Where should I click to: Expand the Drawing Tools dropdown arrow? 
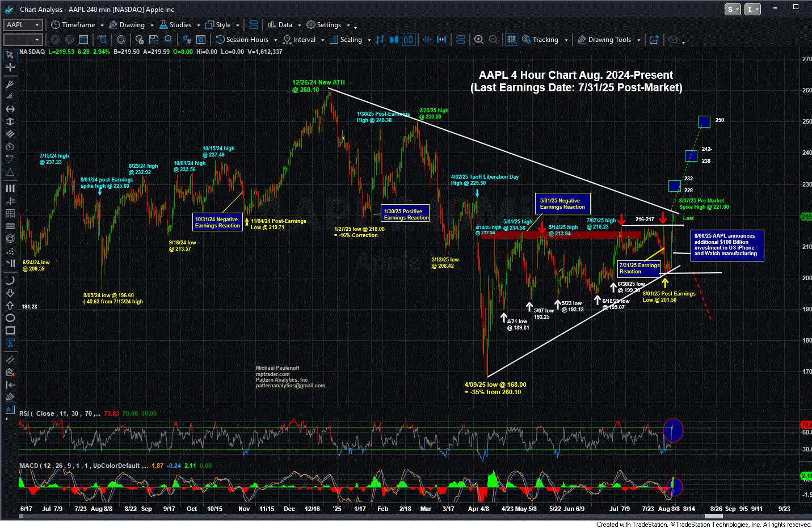point(639,40)
